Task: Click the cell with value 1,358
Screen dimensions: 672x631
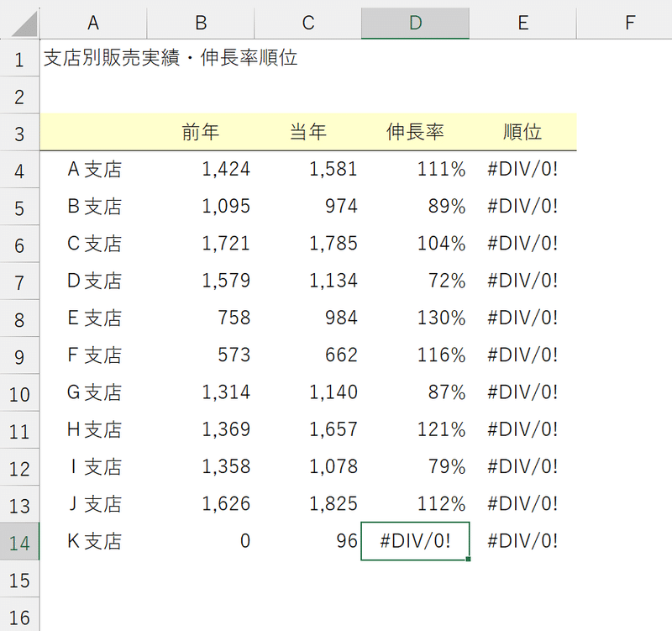Action: [201, 467]
